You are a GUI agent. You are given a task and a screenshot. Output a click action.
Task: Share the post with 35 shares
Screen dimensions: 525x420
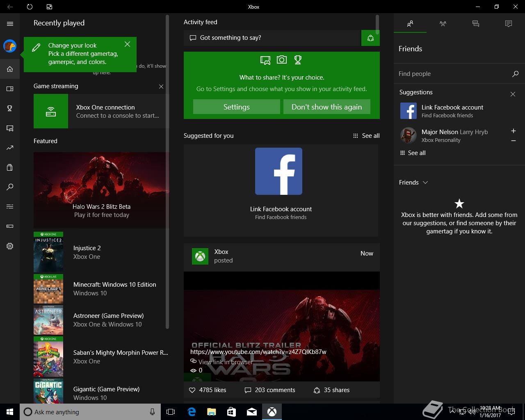pos(331,390)
